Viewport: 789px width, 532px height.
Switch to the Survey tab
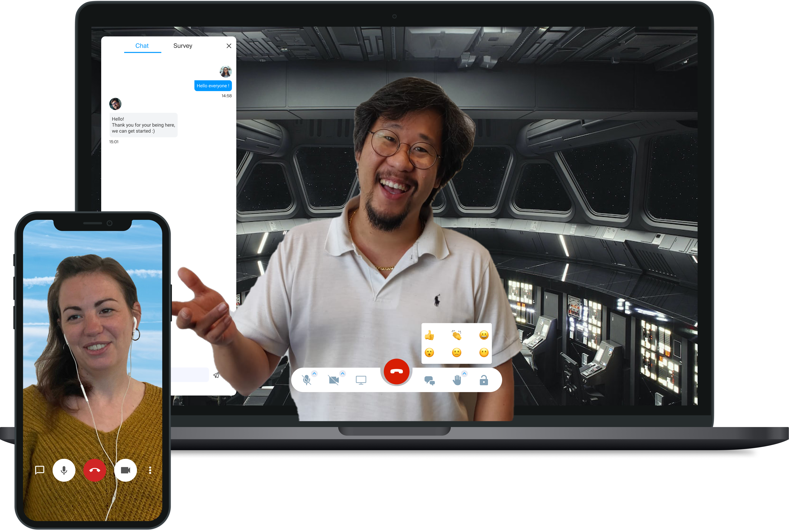click(x=183, y=45)
